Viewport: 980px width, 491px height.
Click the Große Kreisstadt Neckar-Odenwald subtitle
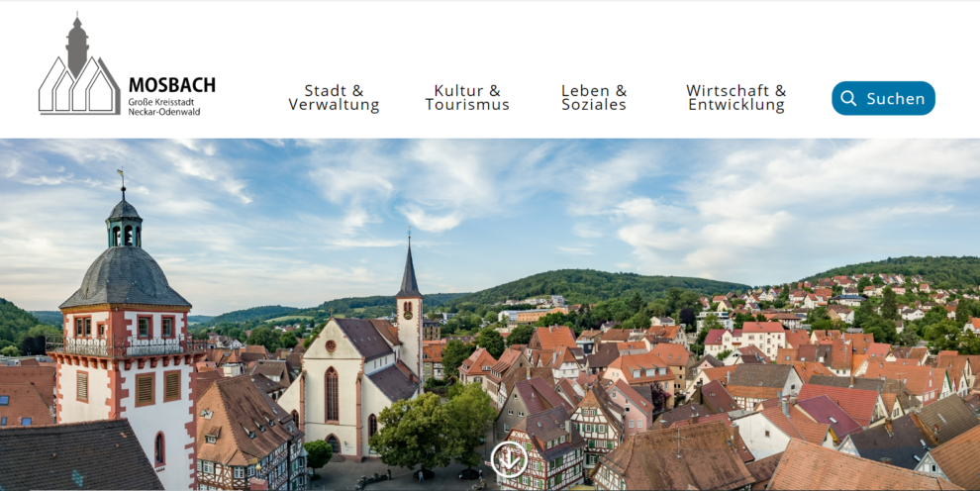(x=164, y=107)
